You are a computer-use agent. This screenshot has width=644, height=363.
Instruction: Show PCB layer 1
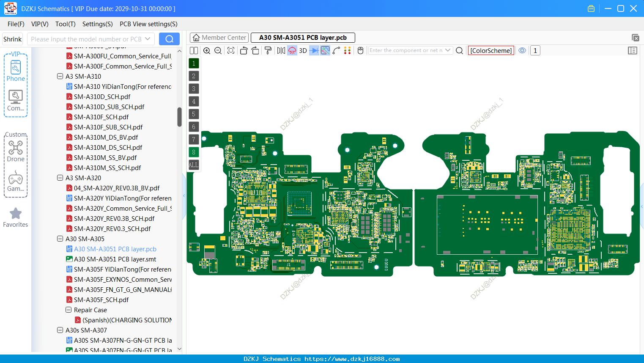[194, 63]
